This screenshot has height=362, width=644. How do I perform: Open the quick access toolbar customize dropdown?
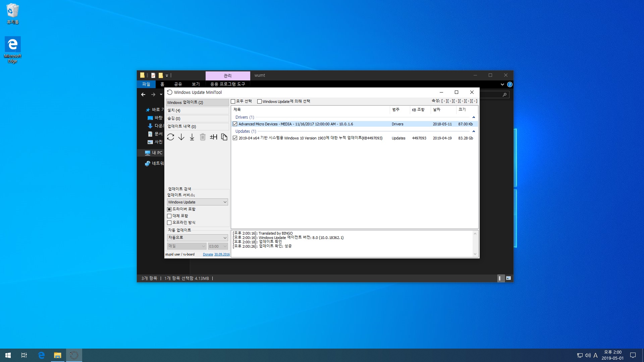[x=167, y=76]
